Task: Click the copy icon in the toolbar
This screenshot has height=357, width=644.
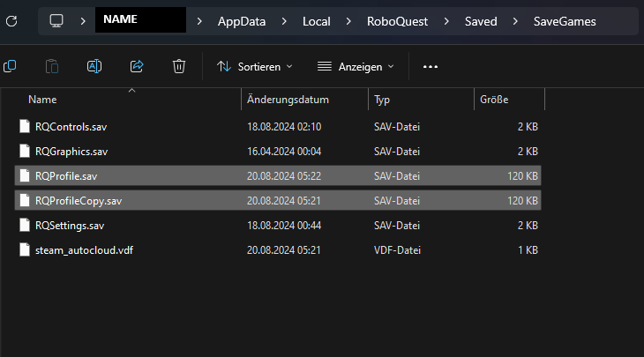Action: tap(10, 66)
